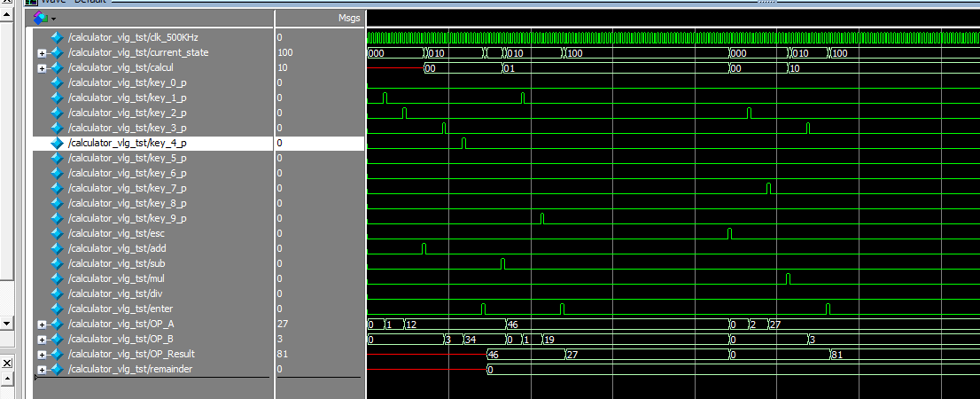Expand the calcul signal bus
The image size is (980, 399).
pyautogui.click(x=42, y=68)
